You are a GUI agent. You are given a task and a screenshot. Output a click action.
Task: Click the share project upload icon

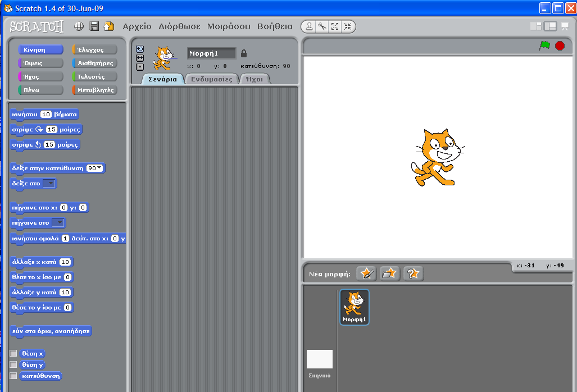click(109, 26)
